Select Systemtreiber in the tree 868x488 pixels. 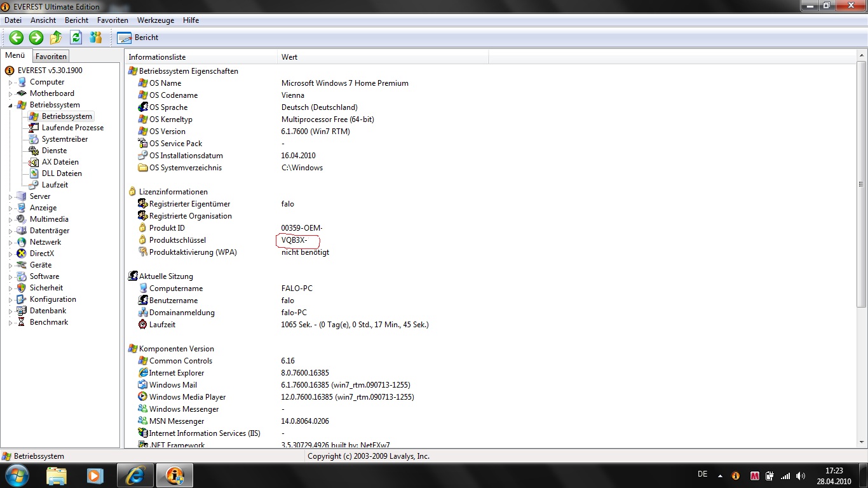pos(65,139)
